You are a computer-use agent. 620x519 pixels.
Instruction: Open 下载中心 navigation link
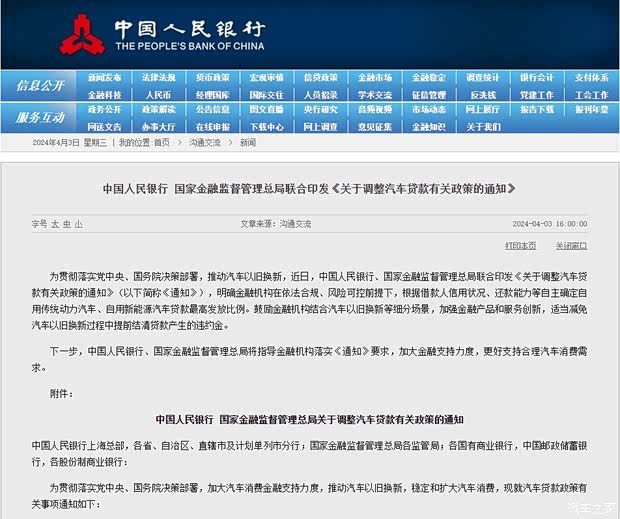(x=266, y=127)
